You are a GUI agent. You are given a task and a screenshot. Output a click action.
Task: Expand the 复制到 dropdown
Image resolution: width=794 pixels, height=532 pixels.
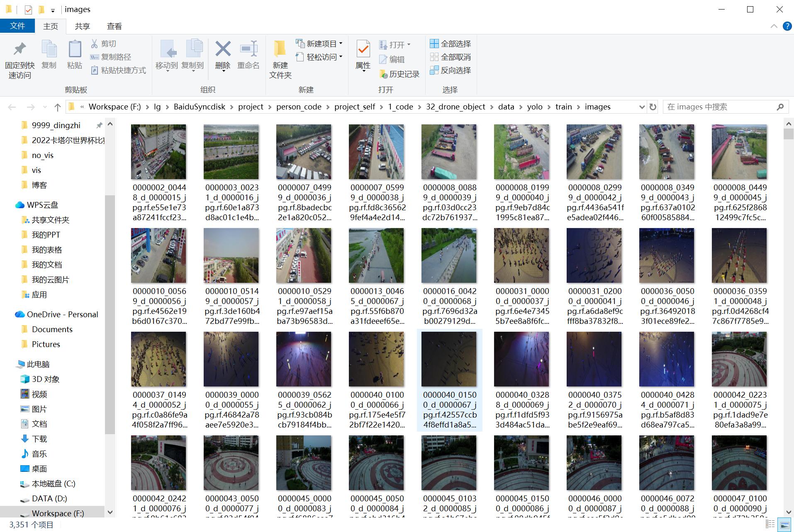[193, 72]
